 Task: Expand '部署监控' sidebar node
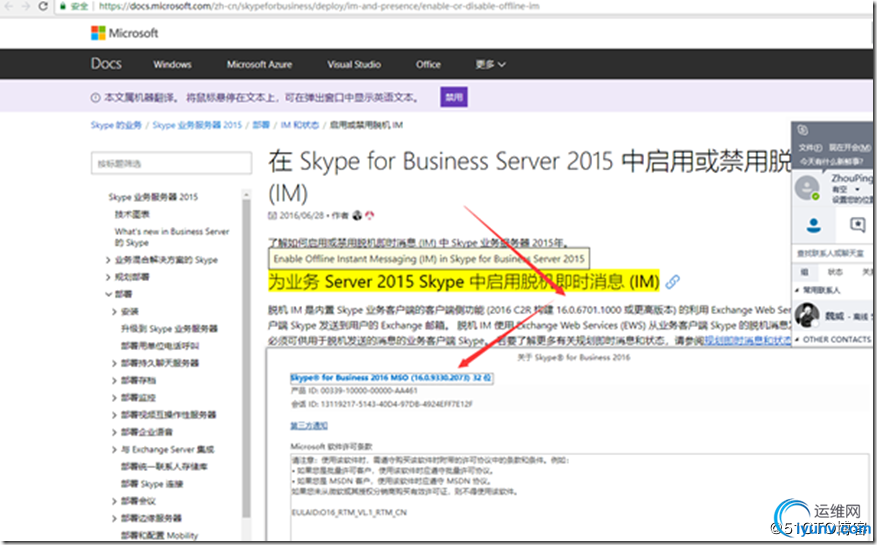click(114, 398)
